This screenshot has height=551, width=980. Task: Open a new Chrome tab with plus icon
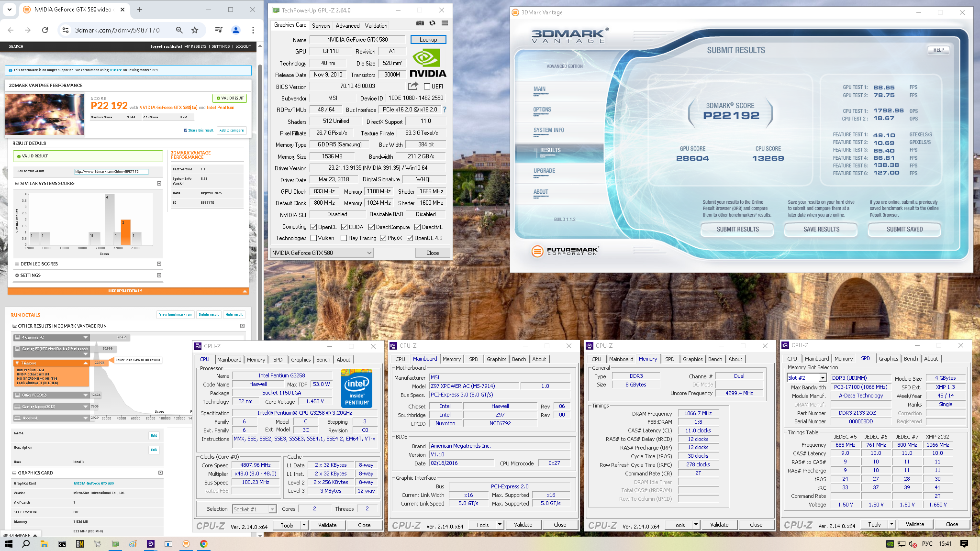(140, 10)
